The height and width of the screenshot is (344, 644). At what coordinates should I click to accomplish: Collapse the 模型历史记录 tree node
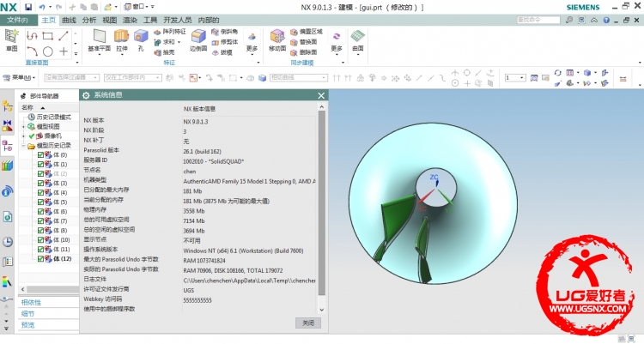point(23,145)
